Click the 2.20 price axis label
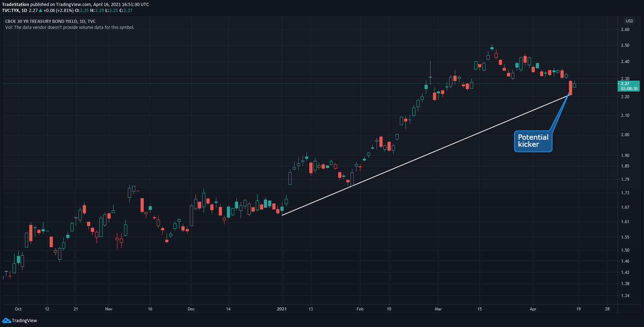This screenshot has width=644, height=327. point(625,97)
